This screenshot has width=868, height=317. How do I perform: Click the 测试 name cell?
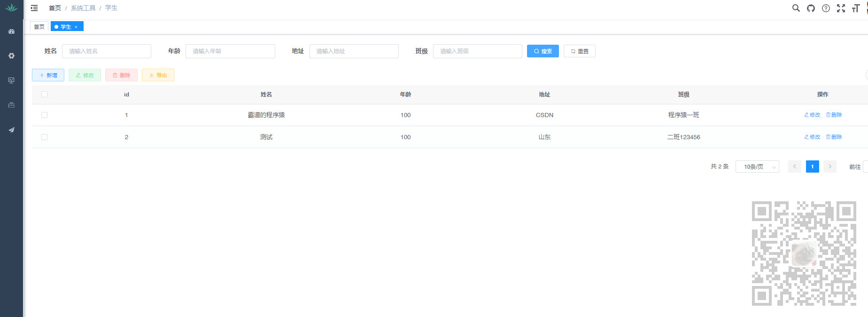[266, 137]
